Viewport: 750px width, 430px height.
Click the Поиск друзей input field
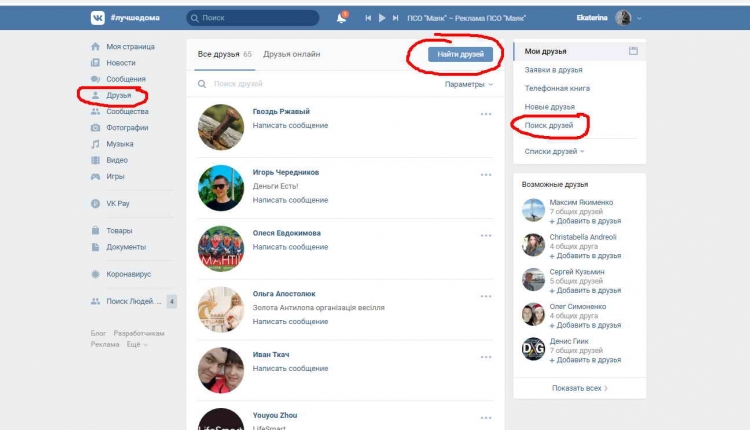pos(316,84)
